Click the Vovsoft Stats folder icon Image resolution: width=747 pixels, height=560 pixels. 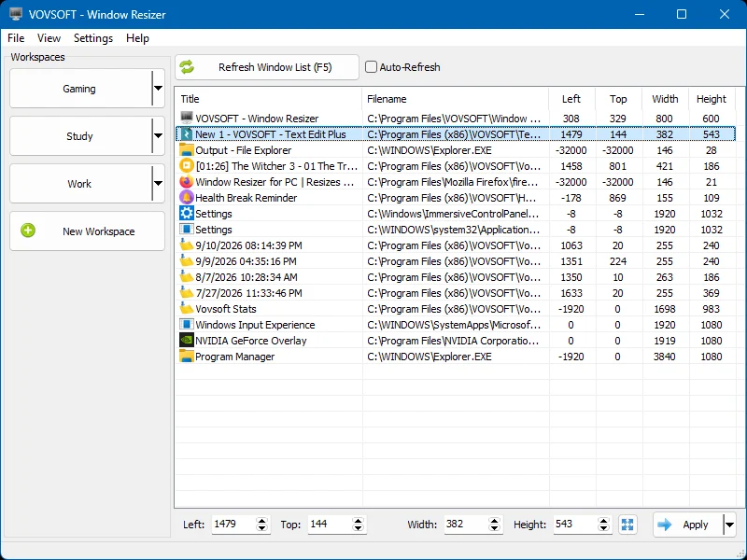186,309
